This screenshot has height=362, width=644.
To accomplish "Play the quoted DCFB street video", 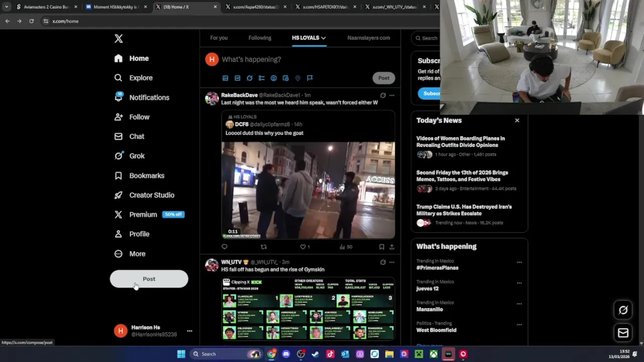I will (x=308, y=190).
